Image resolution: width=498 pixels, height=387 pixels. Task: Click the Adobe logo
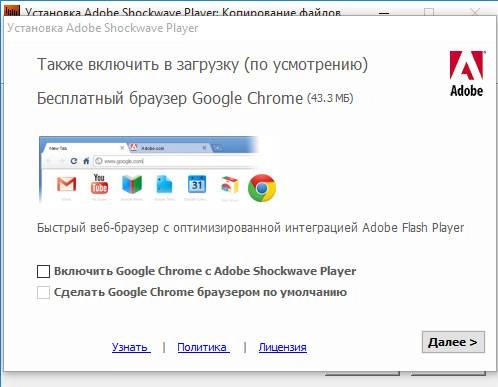coord(467,74)
